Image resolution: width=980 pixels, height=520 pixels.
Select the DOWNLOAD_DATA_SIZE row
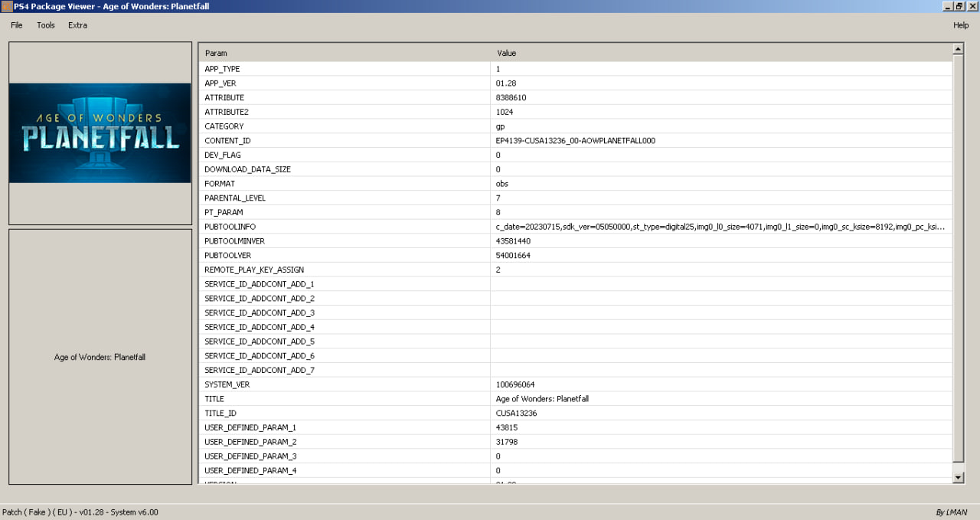click(576, 169)
